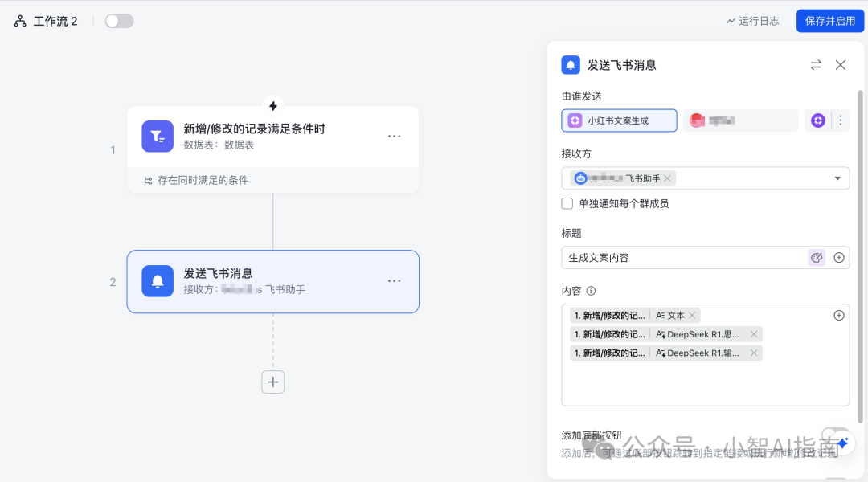The image size is (868, 482).
Task: Open 运行日志 run log
Action: [x=752, y=21]
